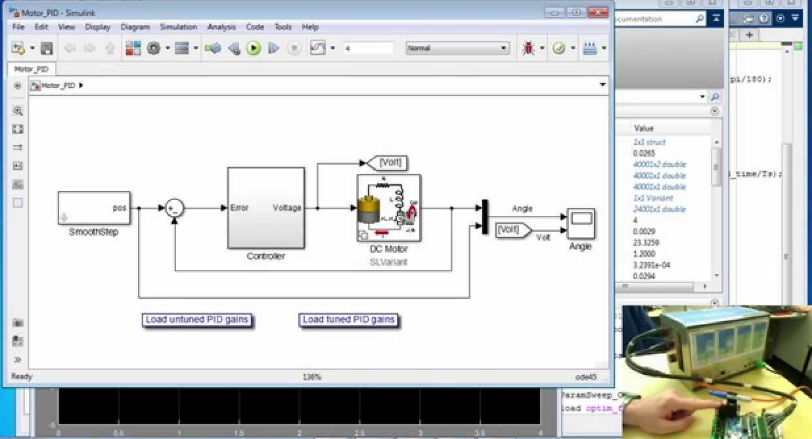Open the Simulink Library Browser
This screenshot has height=439, width=812.
[x=133, y=48]
